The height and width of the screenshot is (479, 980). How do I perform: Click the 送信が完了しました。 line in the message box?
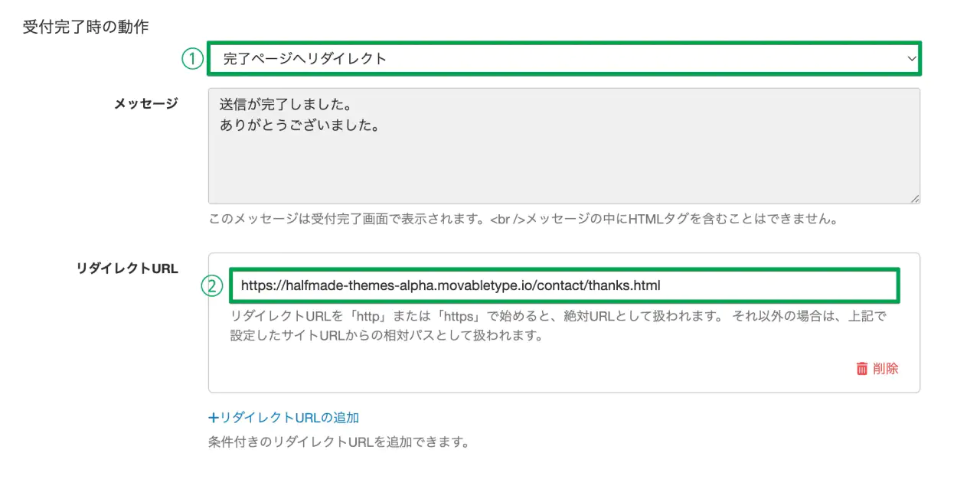coord(290,102)
